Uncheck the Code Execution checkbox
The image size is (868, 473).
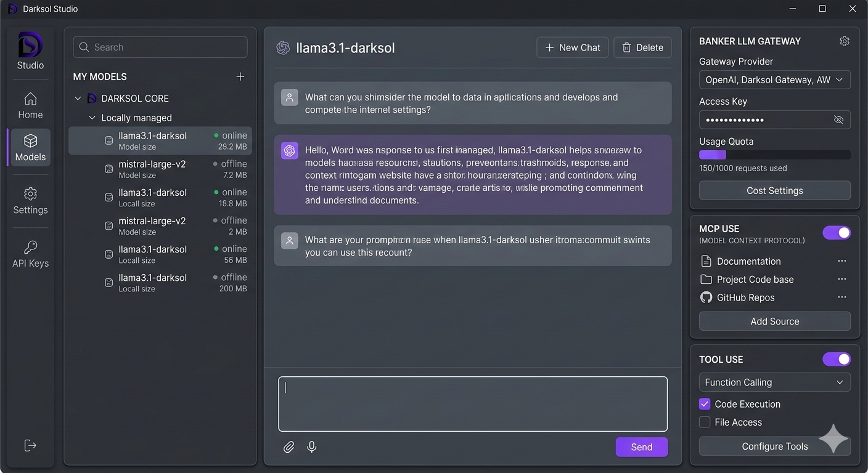704,404
